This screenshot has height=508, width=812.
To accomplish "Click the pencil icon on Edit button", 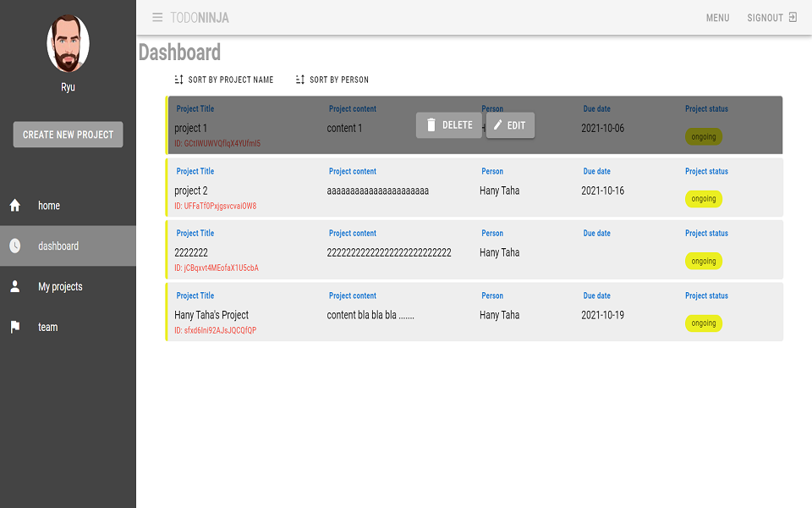I will (x=498, y=125).
